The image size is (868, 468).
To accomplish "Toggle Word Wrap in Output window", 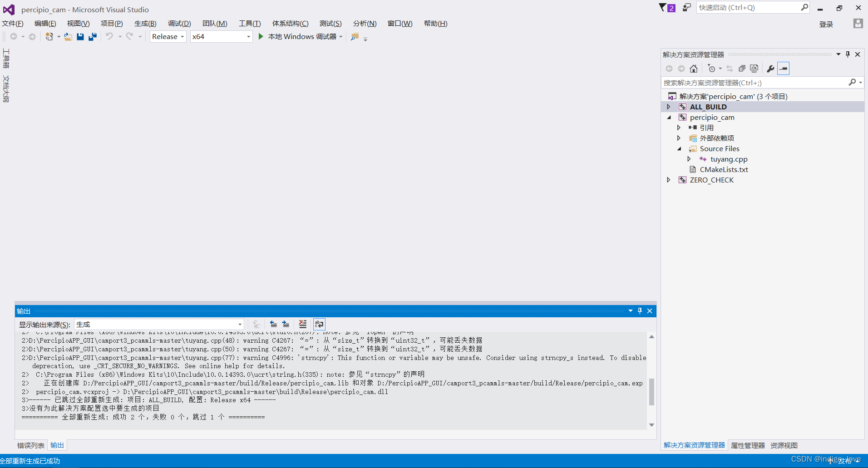I will 320,324.
